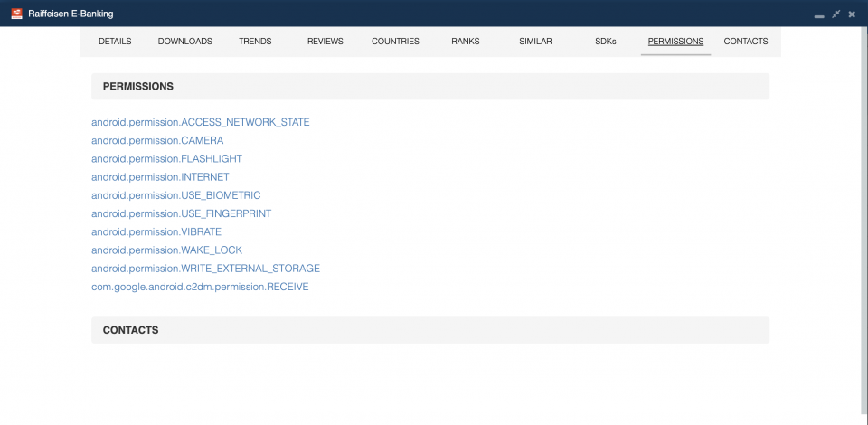Click the PERMISSIONS section header
This screenshot has height=425, width=868.
click(x=430, y=86)
